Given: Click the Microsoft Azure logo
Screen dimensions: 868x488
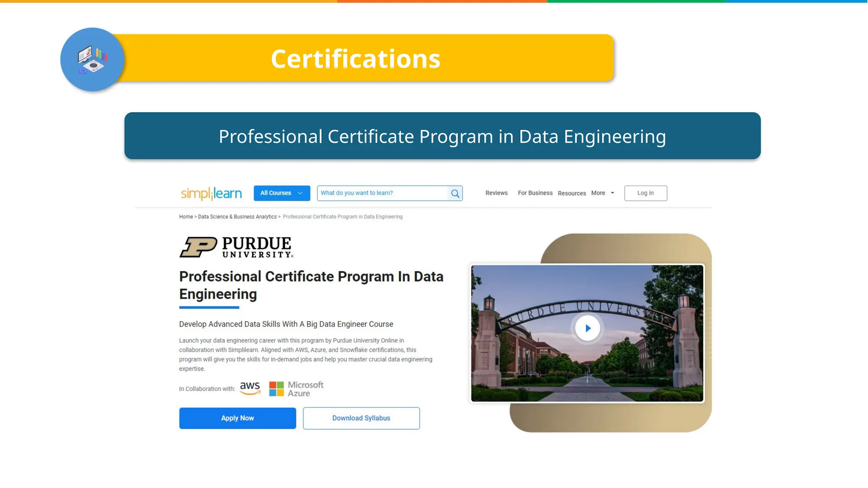Looking at the screenshot, I should (x=296, y=389).
